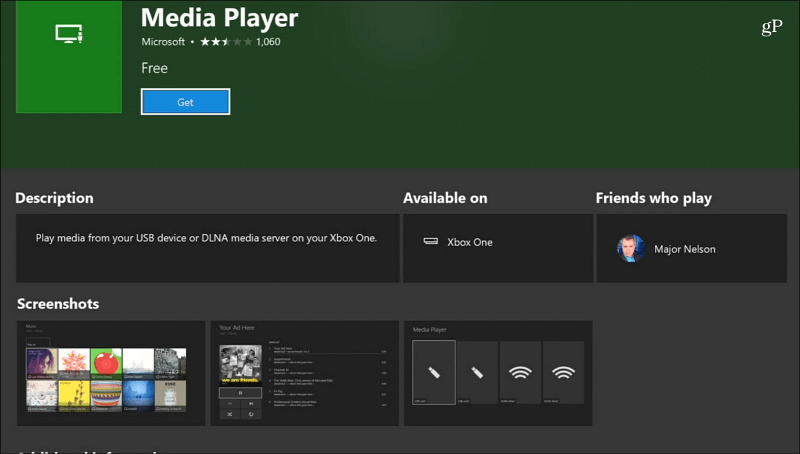Open the Your Ad Here playback screenshot
This screenshot has height=454, width=800.
click(x=305, y=373)
